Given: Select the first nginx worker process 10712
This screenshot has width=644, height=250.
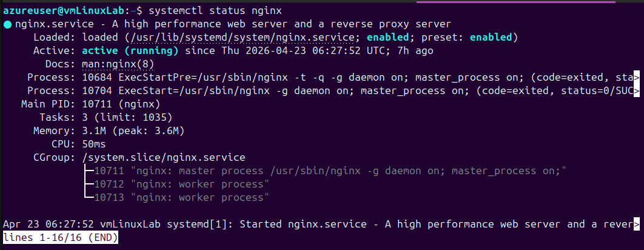Looking at the screenshot, I should point(182,184).
